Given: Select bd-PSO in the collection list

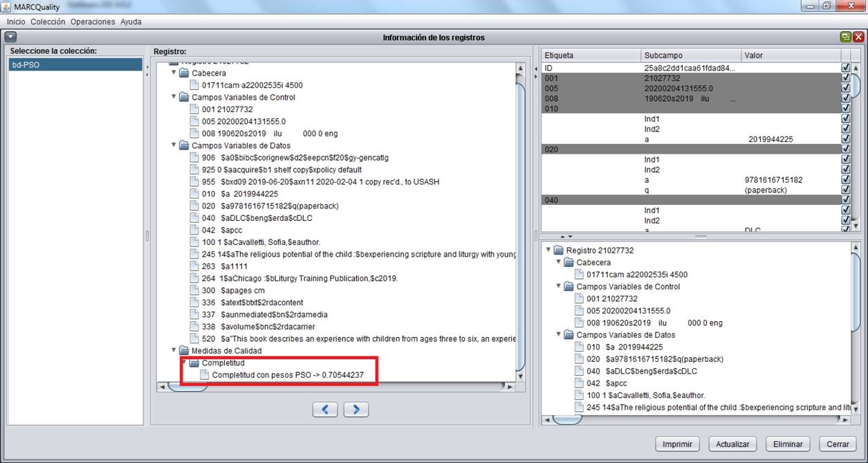Looking at the screenshot, I should pyautogui.click(x=75, y=65).
